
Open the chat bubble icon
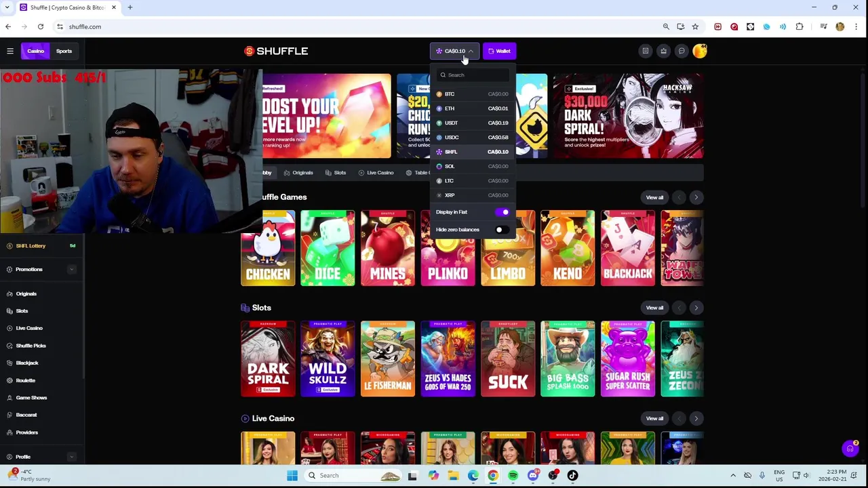coord(682,51)
